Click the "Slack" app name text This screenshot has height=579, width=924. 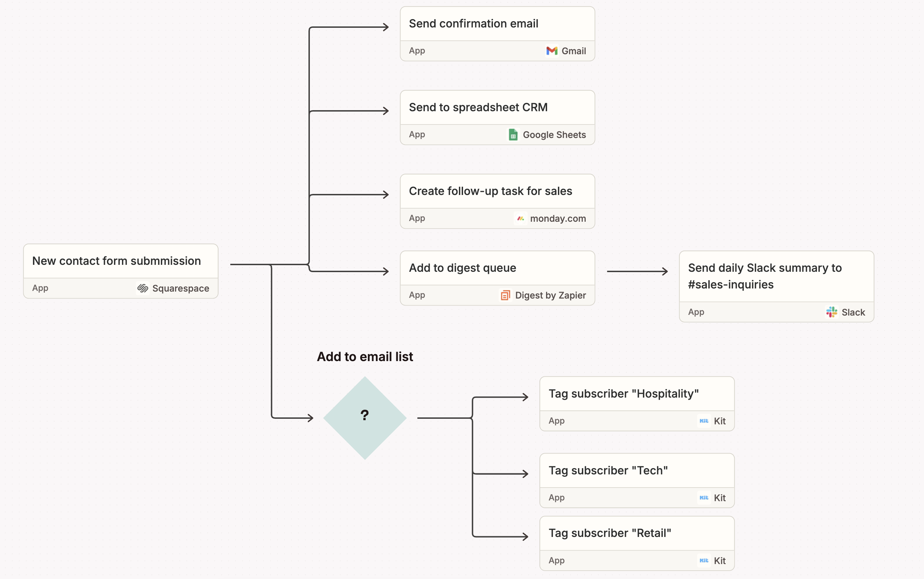[x=853, y=312]
